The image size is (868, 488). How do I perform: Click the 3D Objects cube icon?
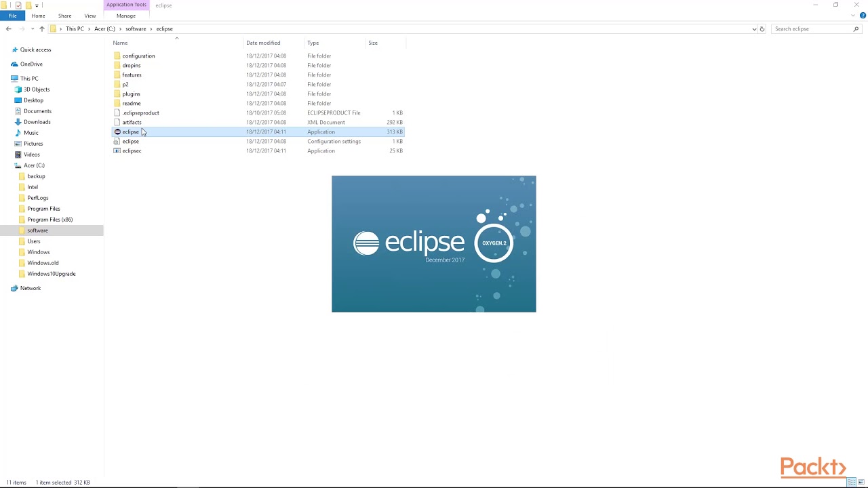pos(18,89)
